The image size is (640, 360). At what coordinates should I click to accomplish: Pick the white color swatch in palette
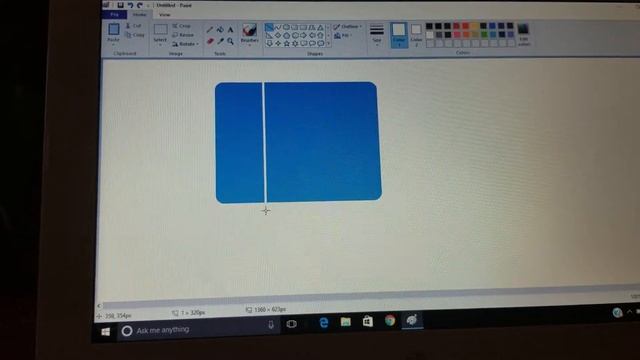point(429,35)
